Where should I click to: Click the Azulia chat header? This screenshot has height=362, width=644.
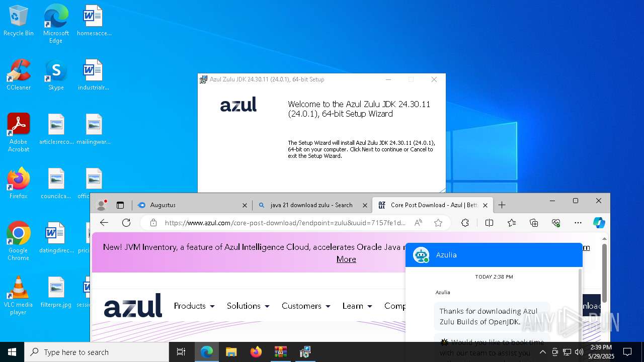pyautogui.click(x=494, y=255)
